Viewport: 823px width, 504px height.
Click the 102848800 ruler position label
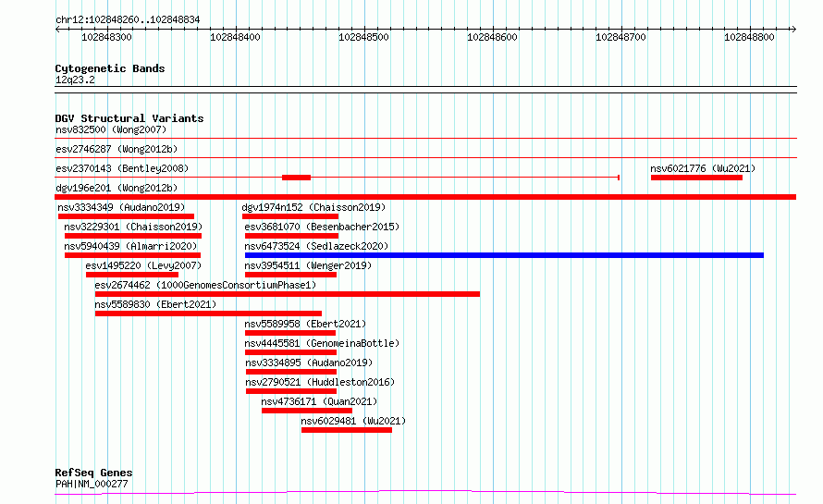(x=750, y=37)
